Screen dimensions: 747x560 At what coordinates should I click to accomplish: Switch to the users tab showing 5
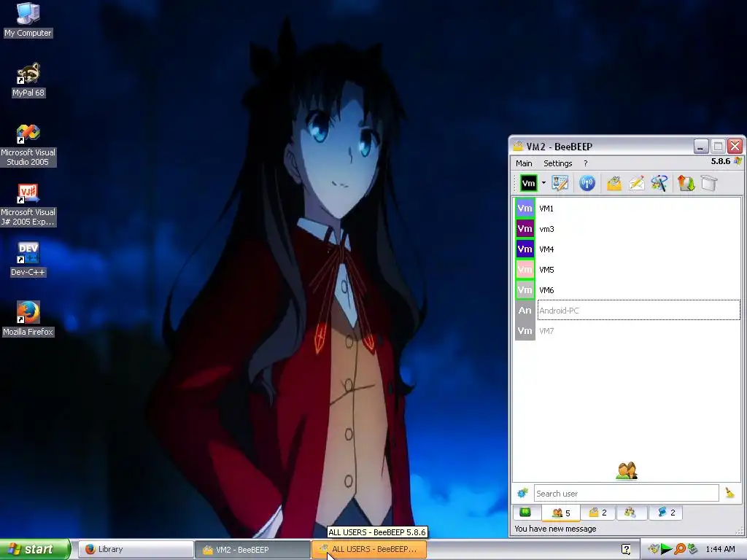(x=561, y=513)
